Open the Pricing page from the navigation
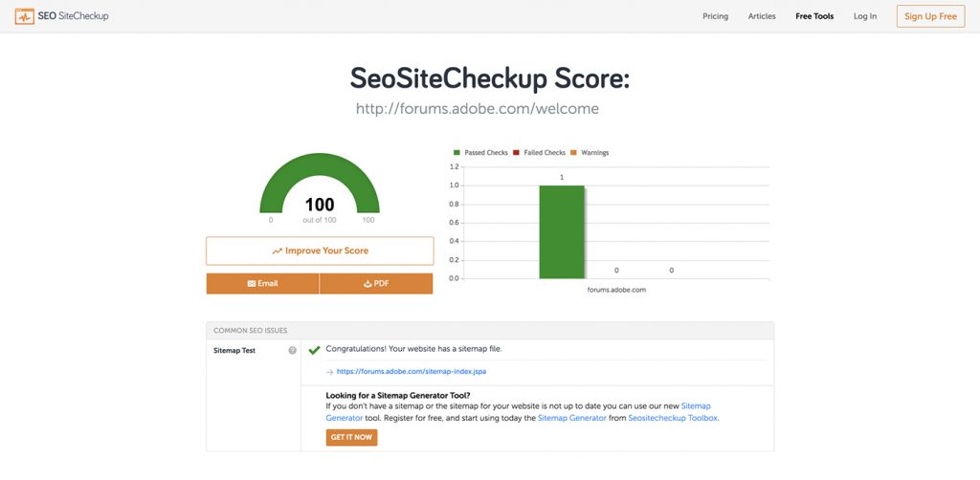The height and width of the screenshot is (480, 980). click(715, 16)
